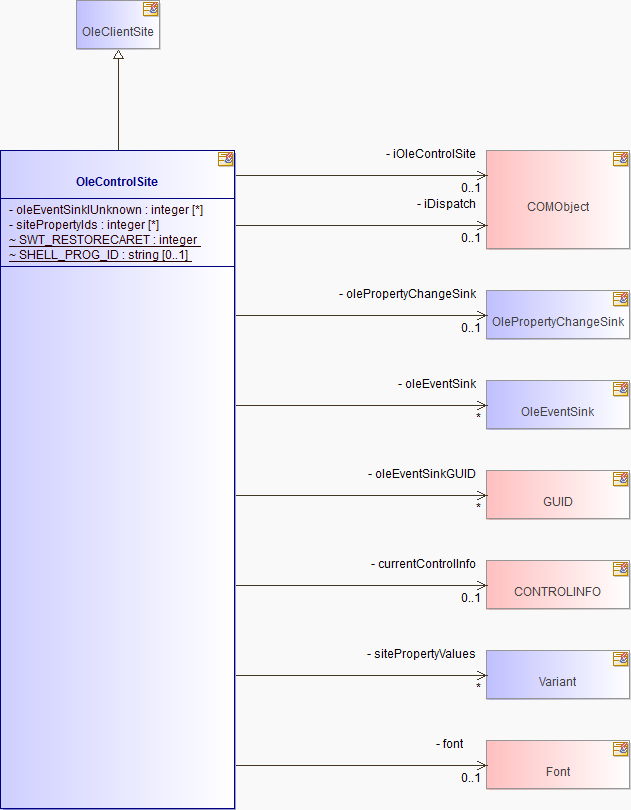Click the 0..1 multiplicity under iDispatch

[471, 238]
